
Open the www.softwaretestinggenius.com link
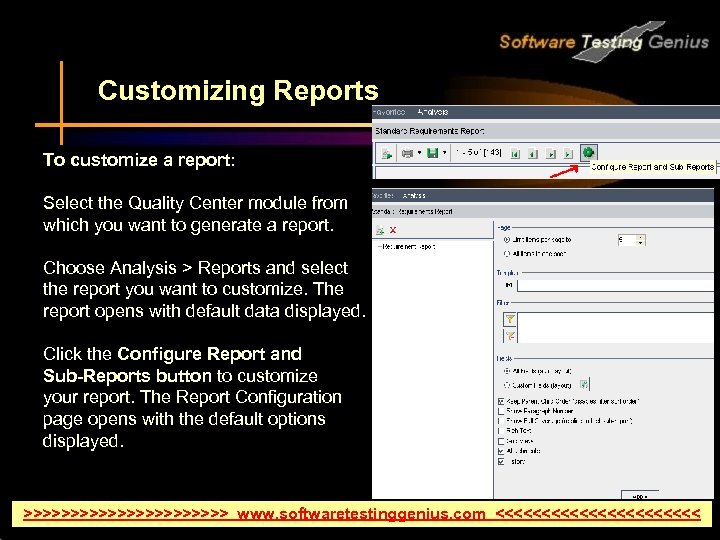tap(361, 513)
